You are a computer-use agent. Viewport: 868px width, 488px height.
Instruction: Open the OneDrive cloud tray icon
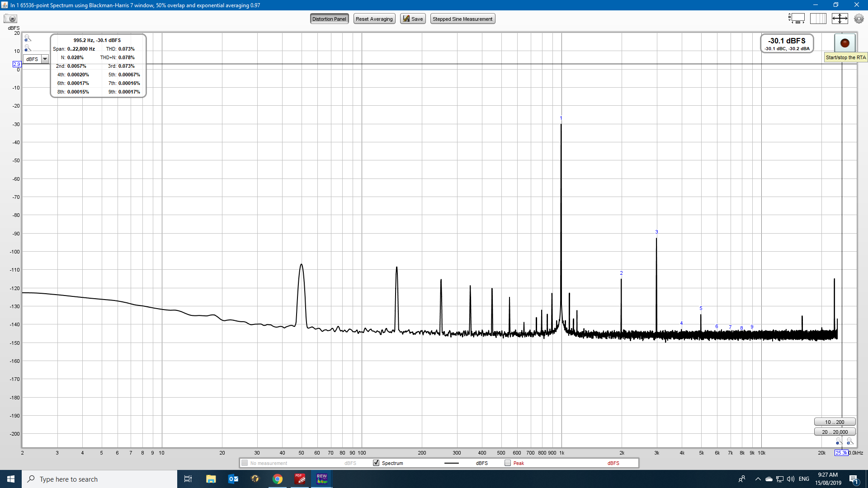(x=769, y=479)
